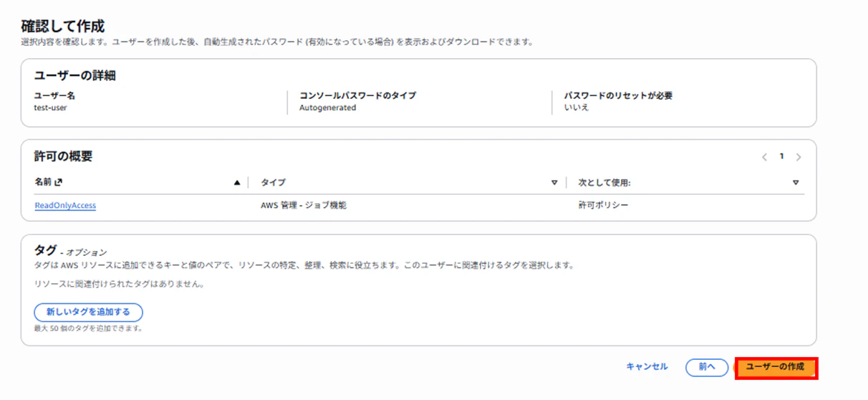Click the キャンセル link
868x400 pixels.
647,367
